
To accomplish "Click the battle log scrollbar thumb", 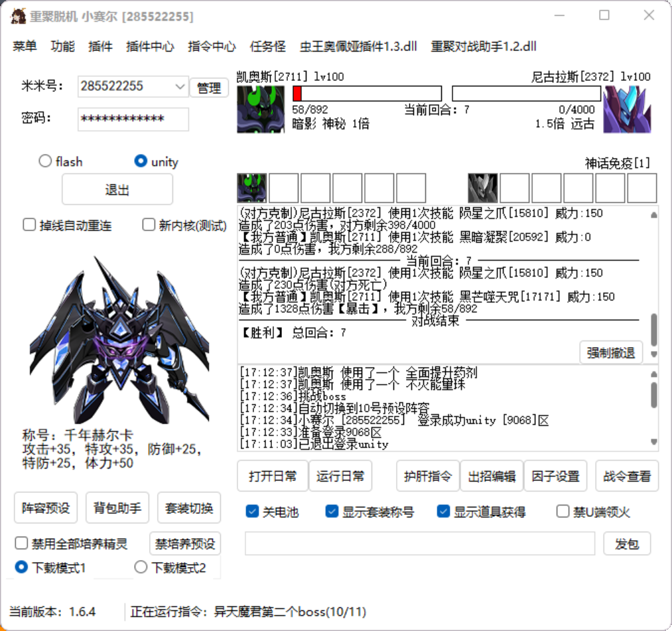I will pyautogui.click(x=653, y=329).
